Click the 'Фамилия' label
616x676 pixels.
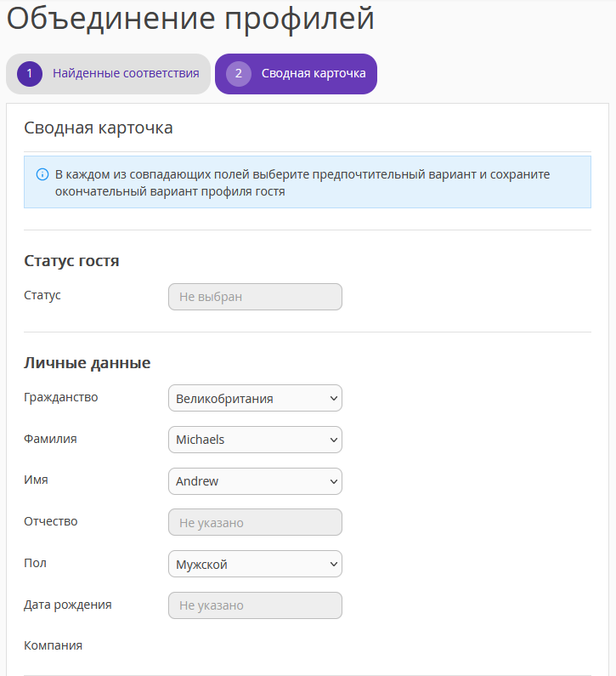click(x=50, y=439)
